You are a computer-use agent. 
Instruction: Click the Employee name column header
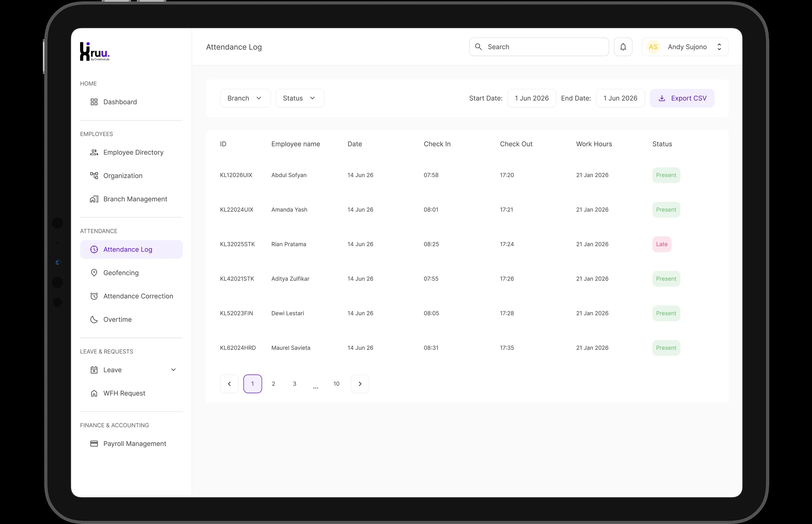296,144
